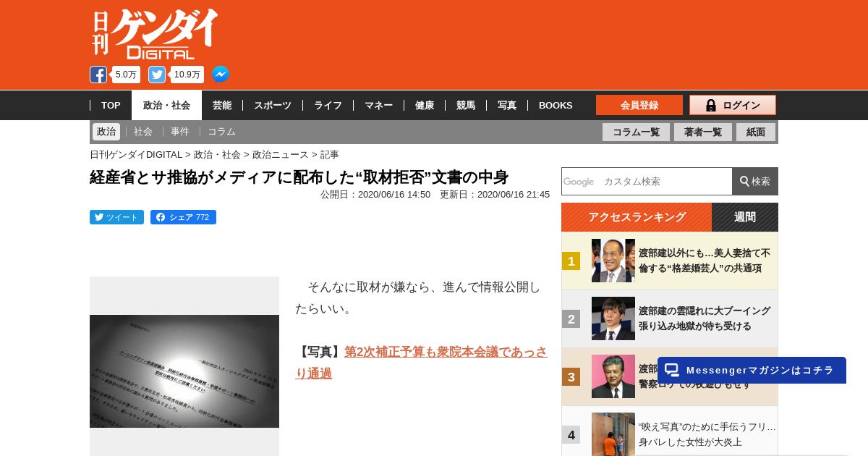The height and width of the screenshot is (456, 868).
Task: Open the ライフ section
Action: [x=328, y=105]
